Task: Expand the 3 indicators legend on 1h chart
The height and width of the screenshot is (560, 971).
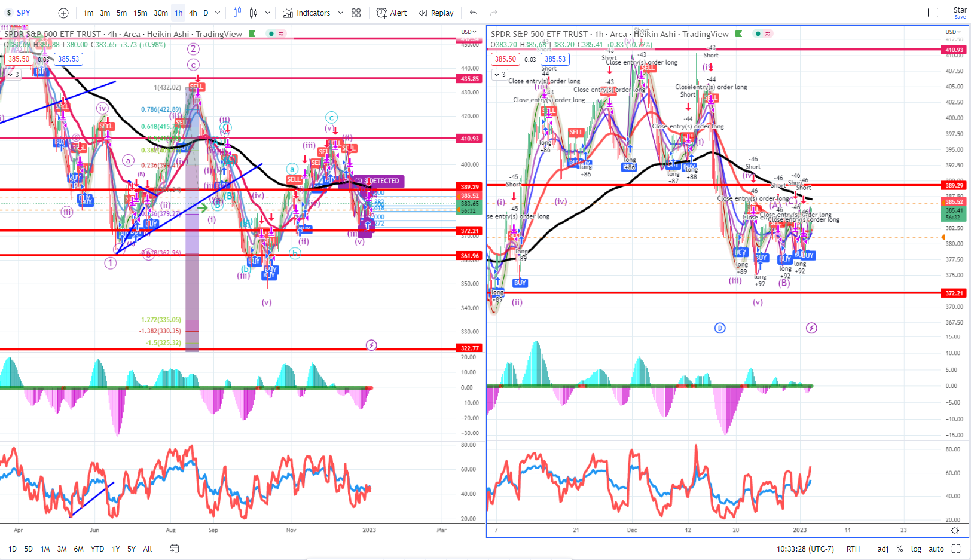Action: [x=499, y=75]
